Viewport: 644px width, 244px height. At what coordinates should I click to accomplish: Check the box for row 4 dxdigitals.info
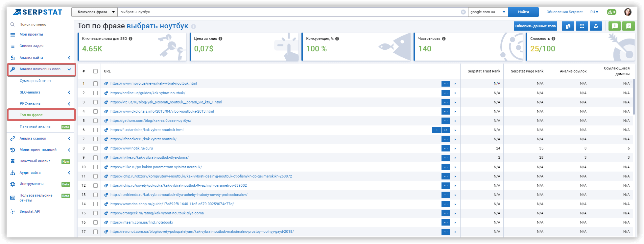pos(95,112)
